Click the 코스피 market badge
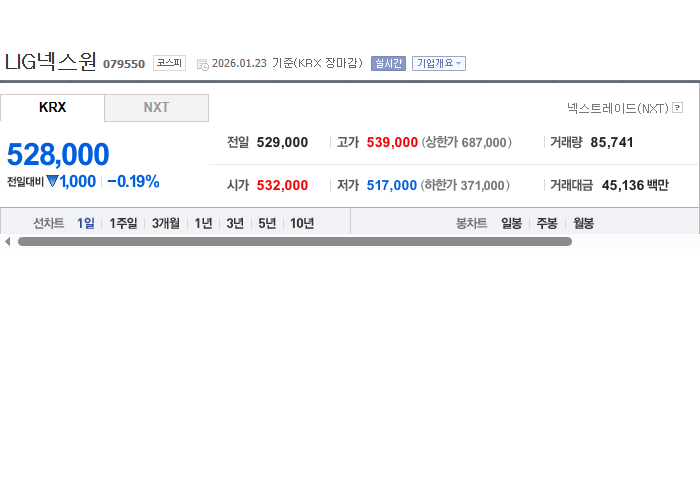This screenshot has width=700, height=490. coord(169,63)
